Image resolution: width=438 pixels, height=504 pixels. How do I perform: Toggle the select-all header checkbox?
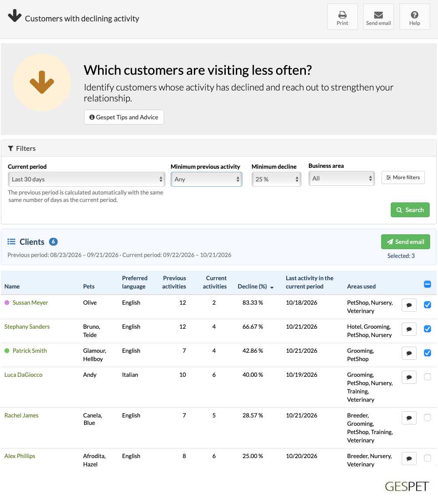pyautogui.click(x=427, y=284)
